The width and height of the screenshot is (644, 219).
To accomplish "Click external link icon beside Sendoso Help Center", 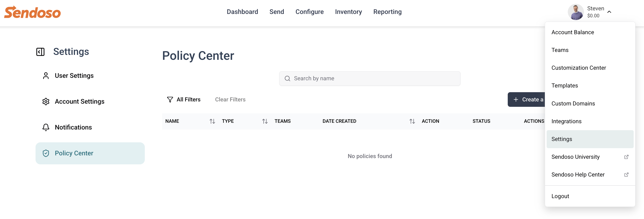I will pyautogui.click(x=626, y=174).
